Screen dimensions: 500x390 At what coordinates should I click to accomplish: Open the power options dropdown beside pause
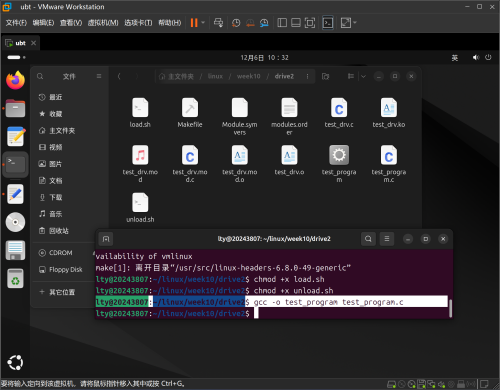(x=203, y=23)
